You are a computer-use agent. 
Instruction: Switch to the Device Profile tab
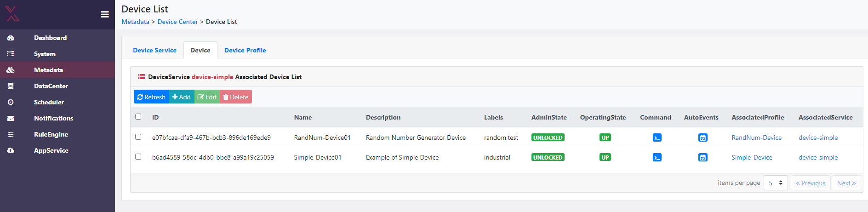245,50
